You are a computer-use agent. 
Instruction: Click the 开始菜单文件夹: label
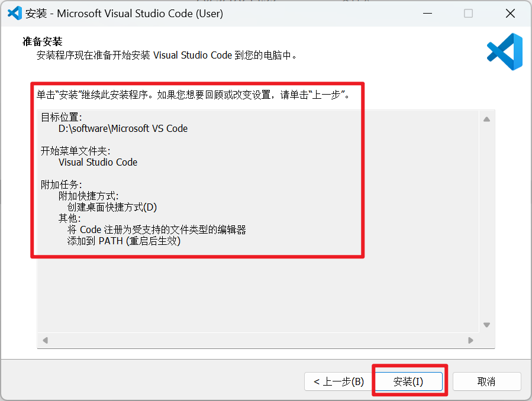(75, 151)
